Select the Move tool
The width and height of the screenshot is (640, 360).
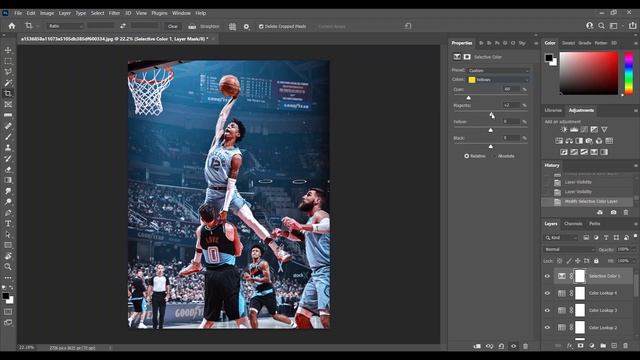click(8, 50)
